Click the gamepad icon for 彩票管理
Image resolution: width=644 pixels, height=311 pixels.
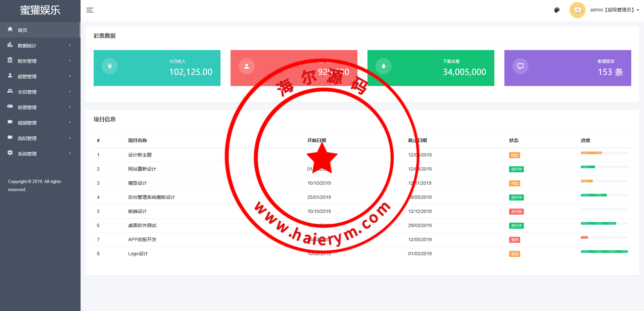tap(10, 106)
